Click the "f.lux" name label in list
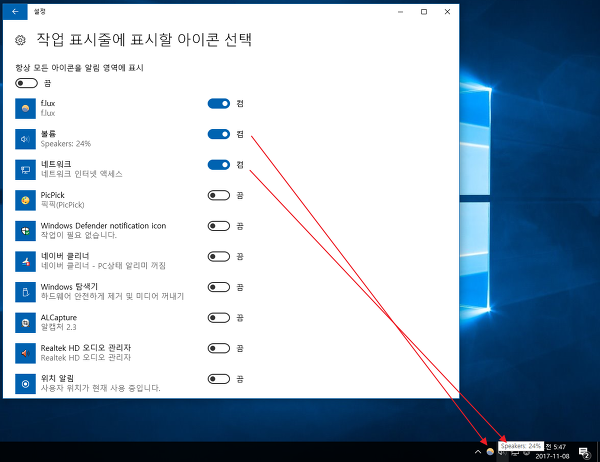 [x=48, y=103]
